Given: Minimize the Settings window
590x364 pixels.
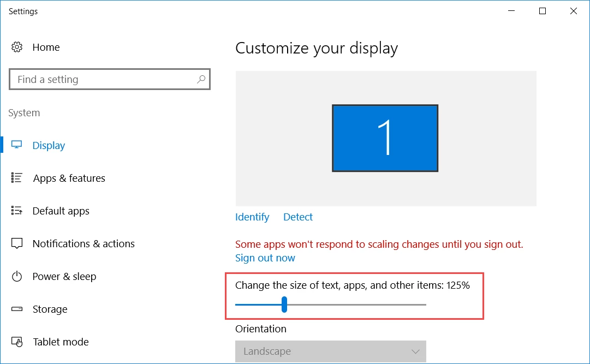Looking at the screenshot, I should click(511, 11).
